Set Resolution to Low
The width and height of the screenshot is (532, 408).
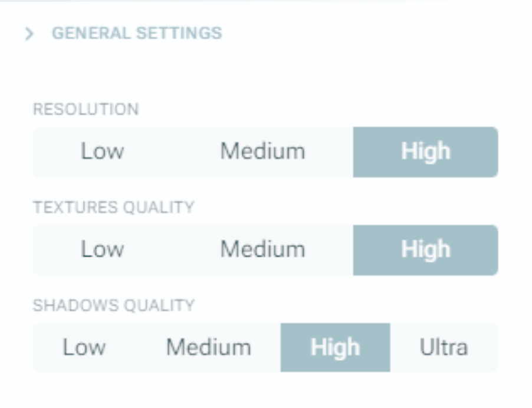(x=103, y=152)
